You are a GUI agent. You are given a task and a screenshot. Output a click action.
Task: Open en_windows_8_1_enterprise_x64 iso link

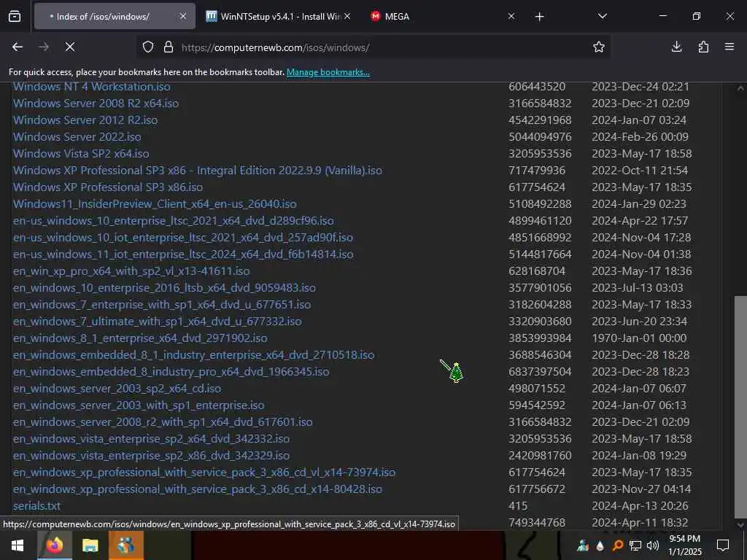140,338
